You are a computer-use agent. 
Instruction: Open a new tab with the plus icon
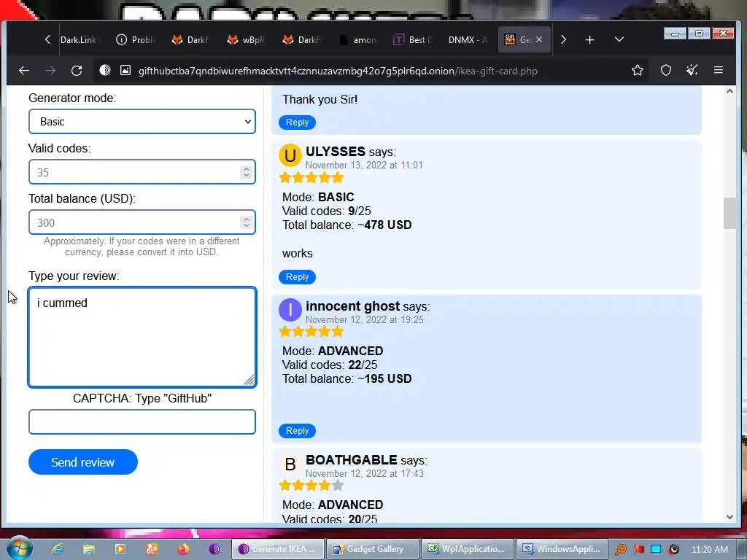[x=589, y=40]
